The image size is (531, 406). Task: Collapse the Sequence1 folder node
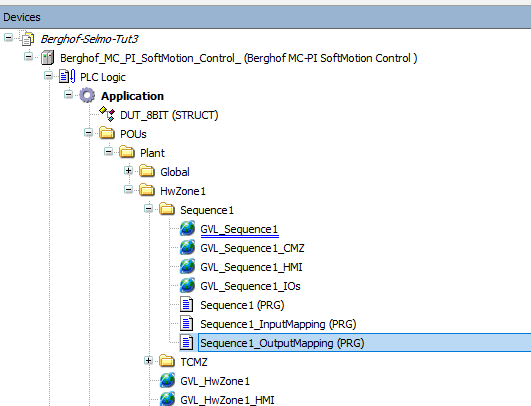[148, 209]
